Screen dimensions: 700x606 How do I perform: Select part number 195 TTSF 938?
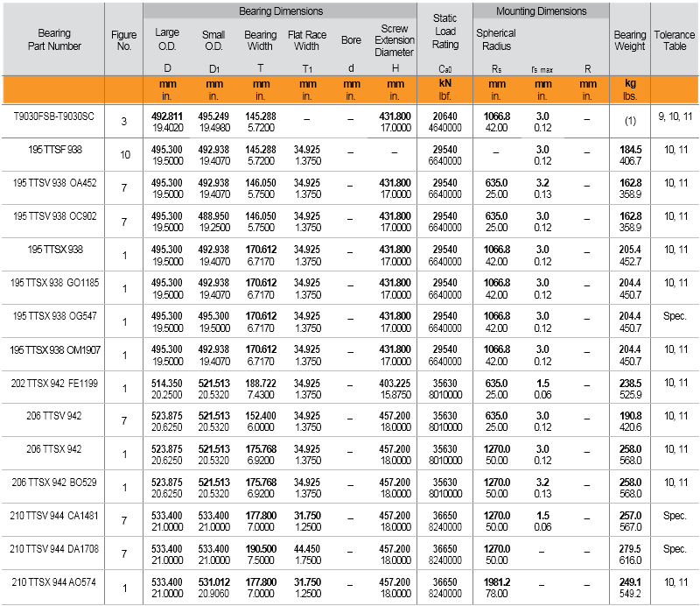[x=53, y=150]
